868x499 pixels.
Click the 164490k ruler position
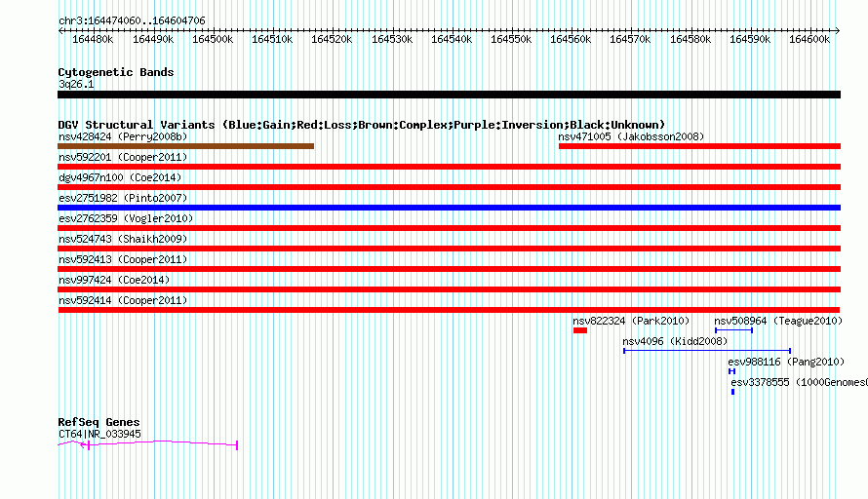pyautogui.click(x=153, y=39)
